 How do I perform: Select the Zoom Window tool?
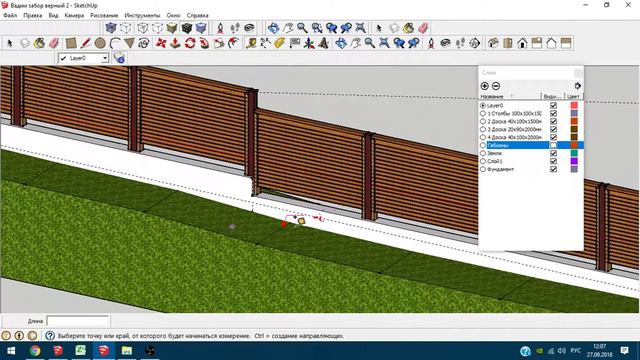click(317, 28)
